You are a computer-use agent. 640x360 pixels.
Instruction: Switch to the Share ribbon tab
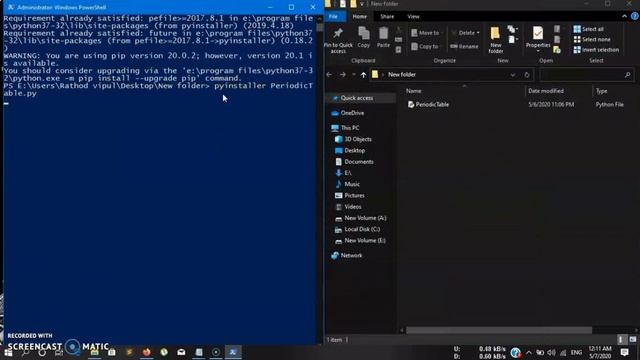[x=387, y=16]
